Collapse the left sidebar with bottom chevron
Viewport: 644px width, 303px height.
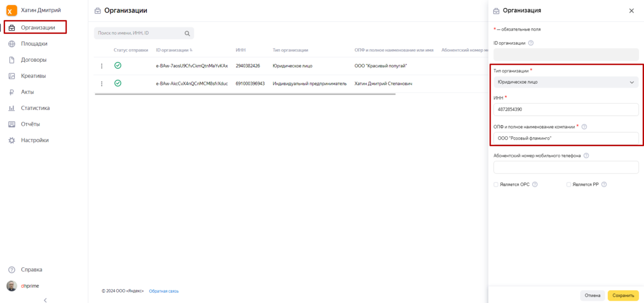tap(44, 299)
